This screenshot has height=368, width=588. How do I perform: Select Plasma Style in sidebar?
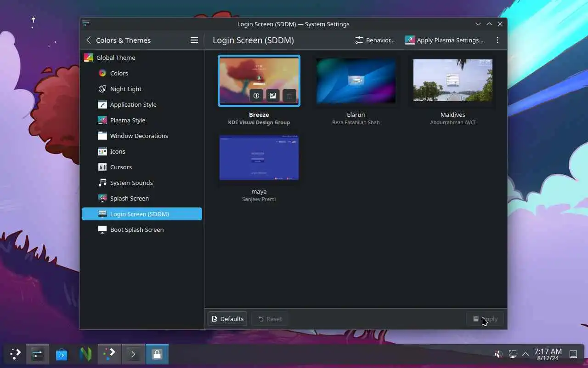[141, 120]
